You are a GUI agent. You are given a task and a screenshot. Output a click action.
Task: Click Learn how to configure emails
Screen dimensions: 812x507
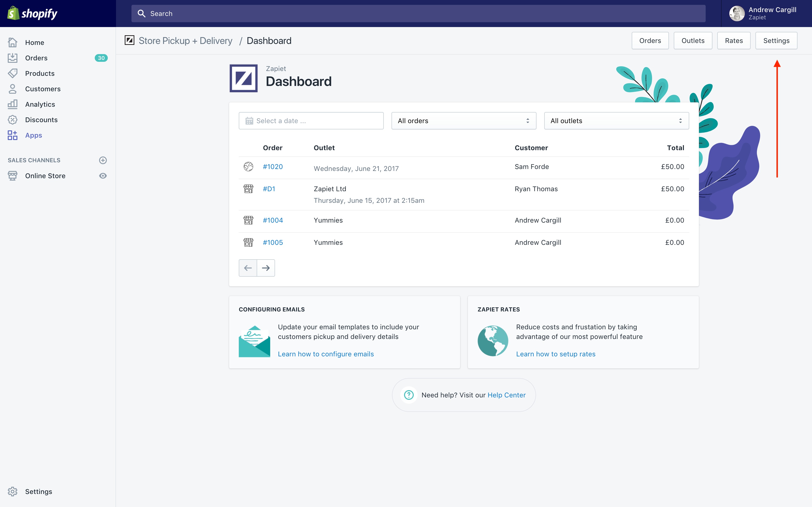click(326, 354)
